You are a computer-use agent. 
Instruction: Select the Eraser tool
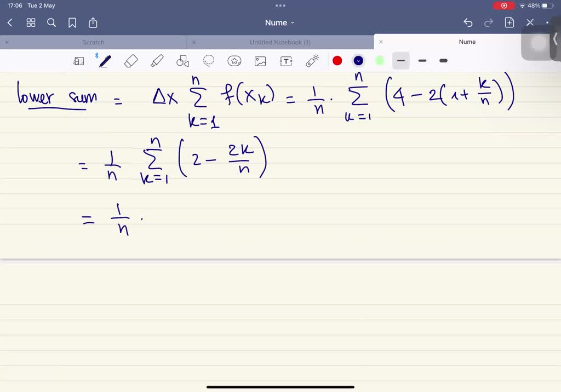click(130, 60)
